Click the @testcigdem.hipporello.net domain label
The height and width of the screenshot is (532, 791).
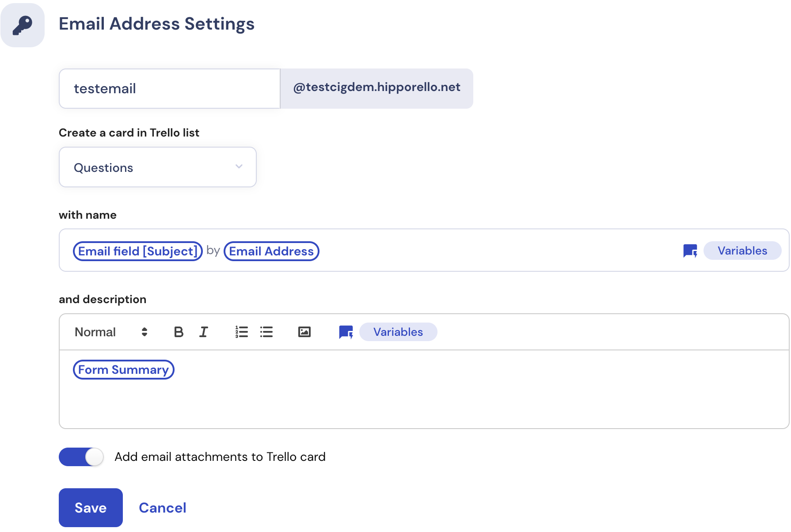pyautogui.click(x=376, y=87)
